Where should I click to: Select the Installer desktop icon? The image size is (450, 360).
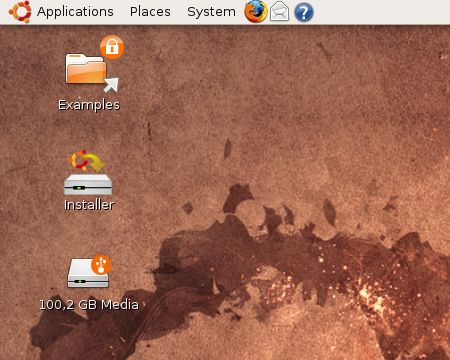(x=88, y=173)
